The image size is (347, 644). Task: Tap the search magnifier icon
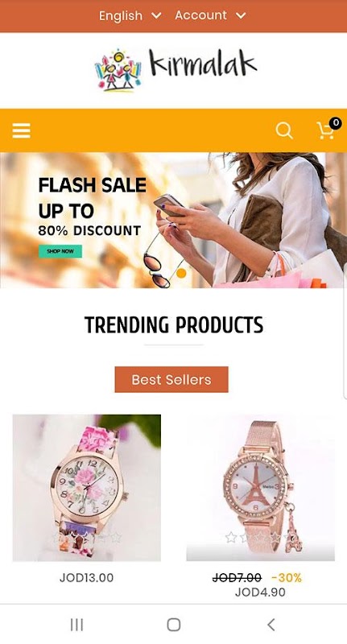[284, 131]
